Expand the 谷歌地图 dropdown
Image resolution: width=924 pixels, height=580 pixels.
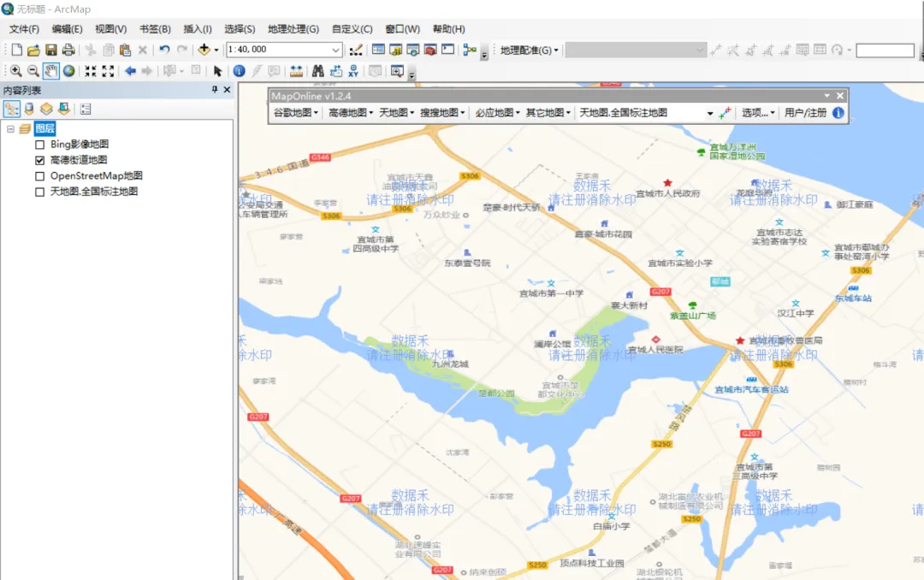(x=296, y=113)
